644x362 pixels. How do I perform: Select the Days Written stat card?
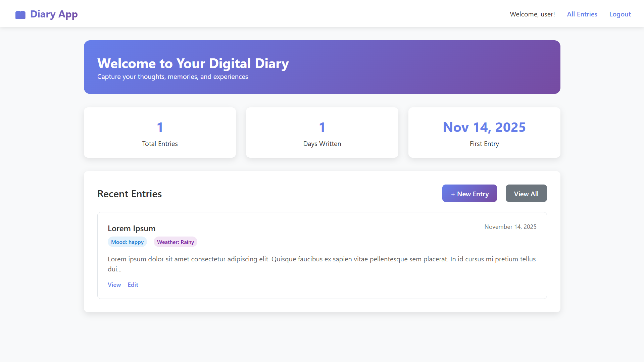[322, 133]
